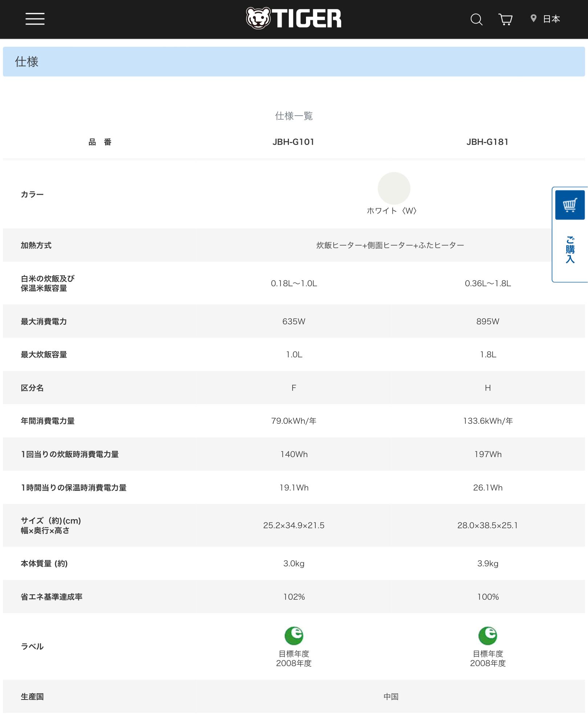Open the search magnifier icon
The image size is (588, 714).
click(x=476, y=19)
